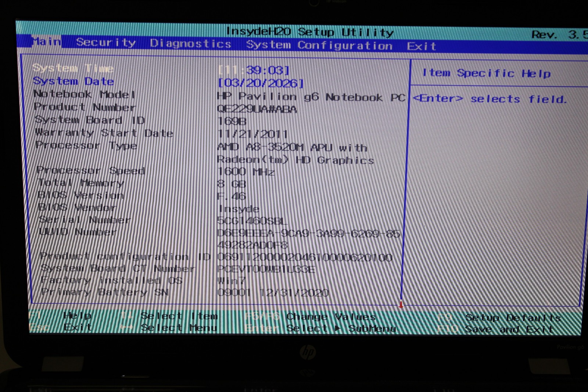Viewport: 588px width, 392px height.
Task: Click warranty date value 11/21/2011
Action: click(252, 134)
